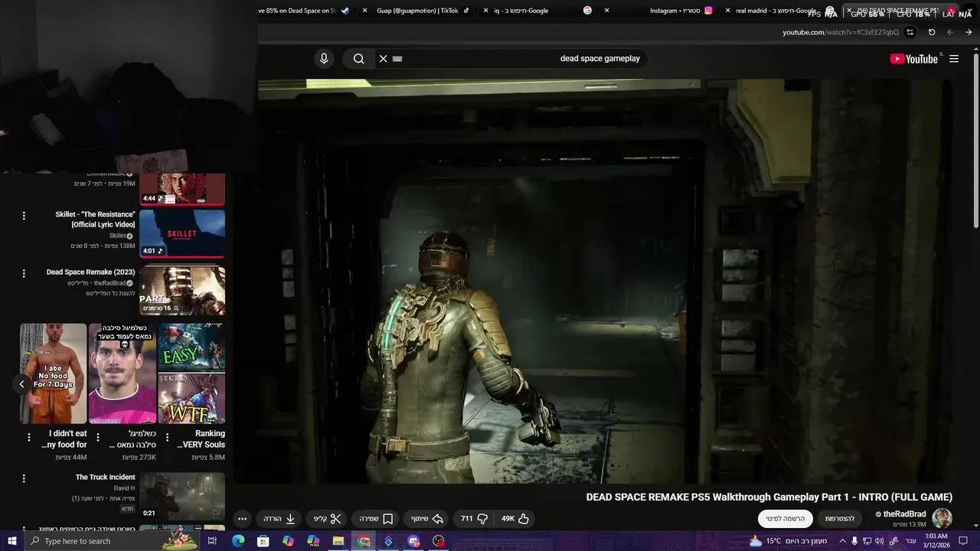This screenshot has width=980, height=551.
Task: Create a clip with קליפ button
Action: pyautogui.click(x=328, y=519)
